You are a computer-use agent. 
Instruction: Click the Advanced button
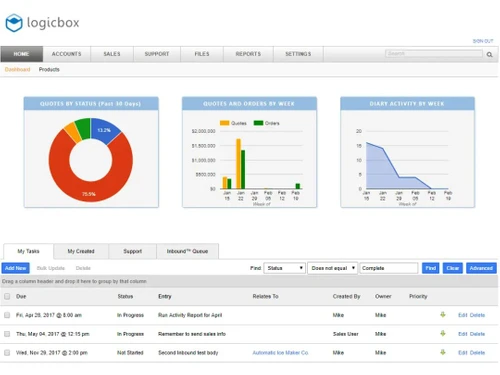(481, 268)
